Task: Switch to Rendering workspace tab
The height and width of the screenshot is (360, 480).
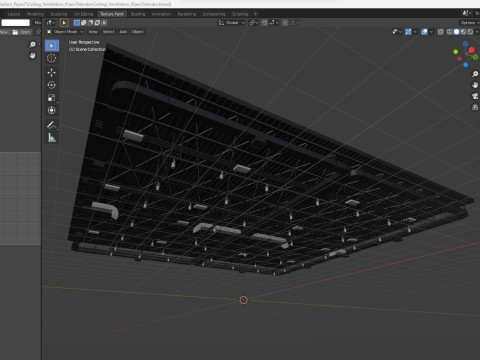Action: pos(187,14)
